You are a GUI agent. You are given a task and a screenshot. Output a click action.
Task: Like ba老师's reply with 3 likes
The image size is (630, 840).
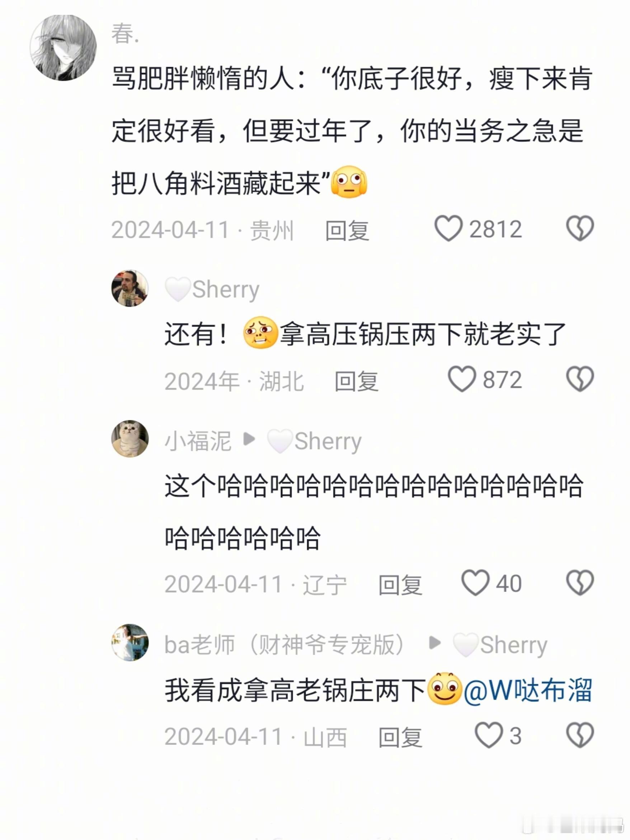coord(489,736)
